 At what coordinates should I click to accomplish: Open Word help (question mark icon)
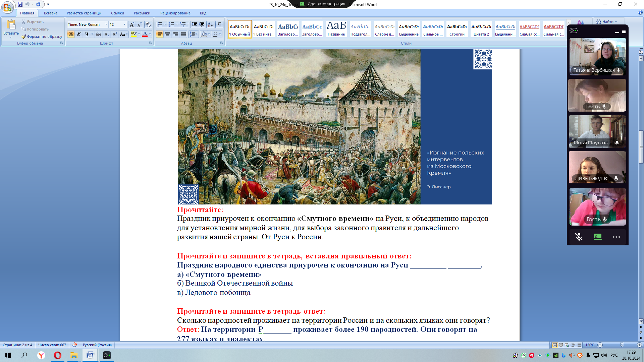point(640,13)
